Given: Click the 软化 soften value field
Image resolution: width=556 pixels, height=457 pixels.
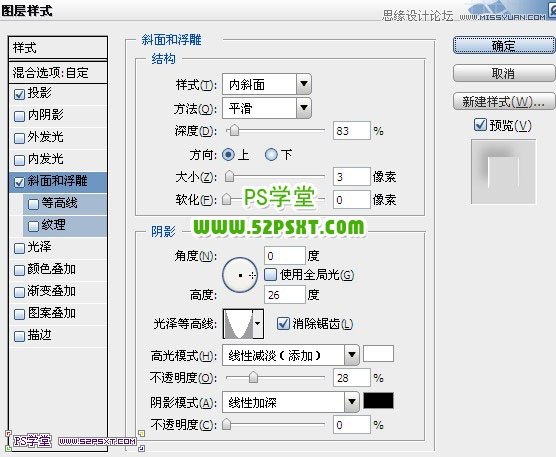Looking at the screenshot, I should coord(351,200).
